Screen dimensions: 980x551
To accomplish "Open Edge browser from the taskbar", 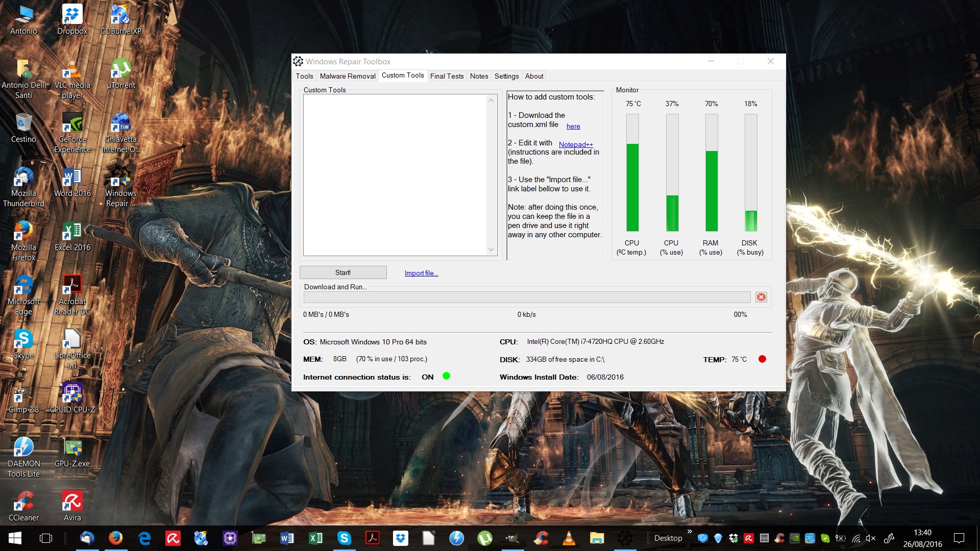I will 144,538.
